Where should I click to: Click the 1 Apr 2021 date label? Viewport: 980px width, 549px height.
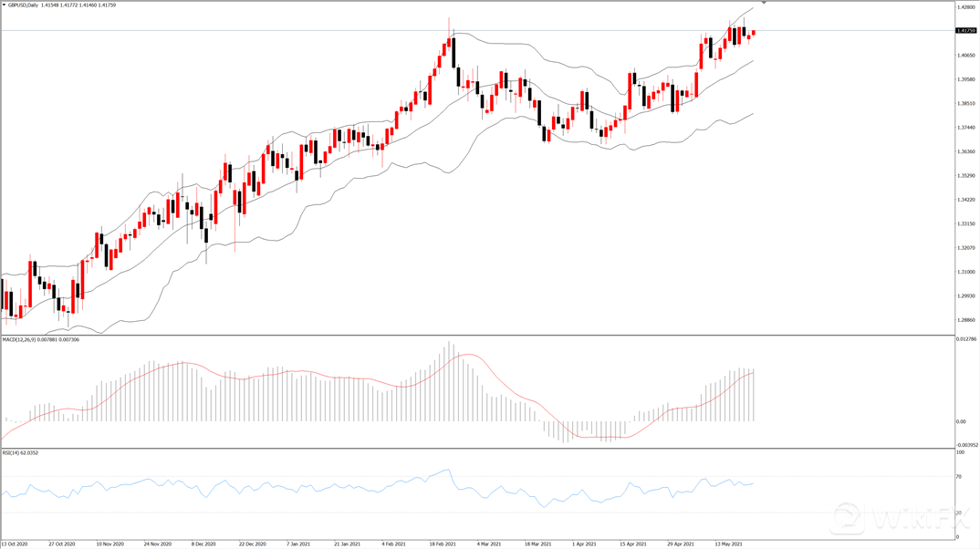[x=584, y=544]
